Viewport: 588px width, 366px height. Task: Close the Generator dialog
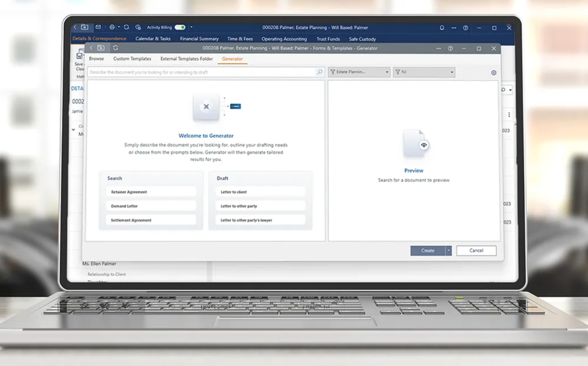pyautogui.click(x=494, y=48)
